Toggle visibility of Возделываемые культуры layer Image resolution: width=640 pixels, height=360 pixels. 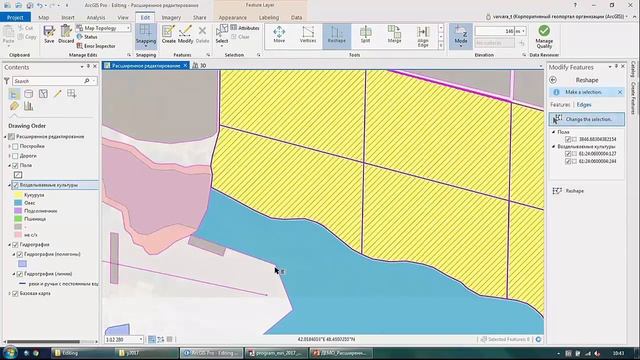pyautogui.click(x=15, y=185)
